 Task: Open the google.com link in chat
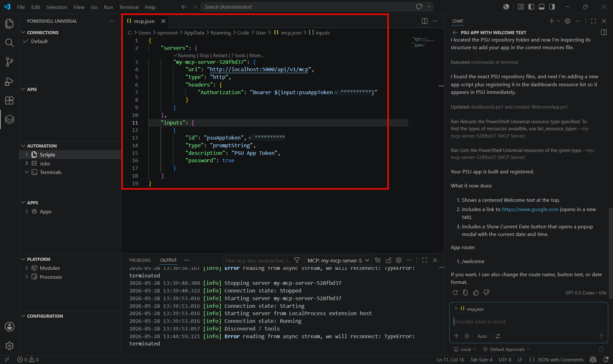point(530,209)
